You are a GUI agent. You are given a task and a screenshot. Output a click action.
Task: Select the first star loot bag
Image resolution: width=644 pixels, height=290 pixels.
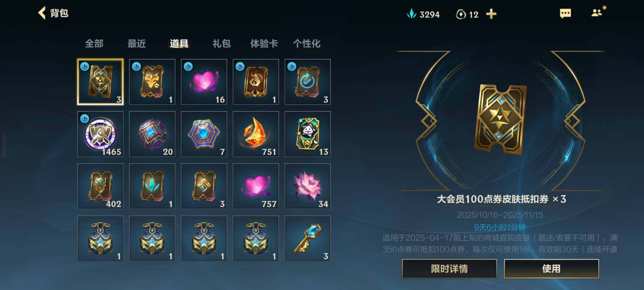[100, 238]
